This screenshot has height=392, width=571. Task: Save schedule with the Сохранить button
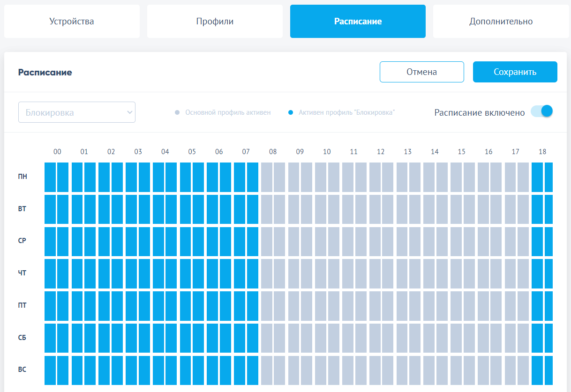click(x=515, y=72)
